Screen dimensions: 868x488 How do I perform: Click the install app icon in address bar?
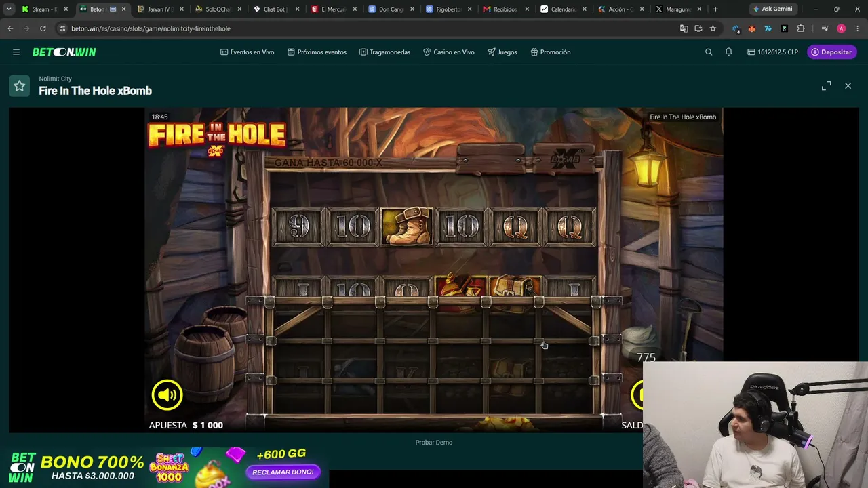pyautogui.click(x=698, y=28)
